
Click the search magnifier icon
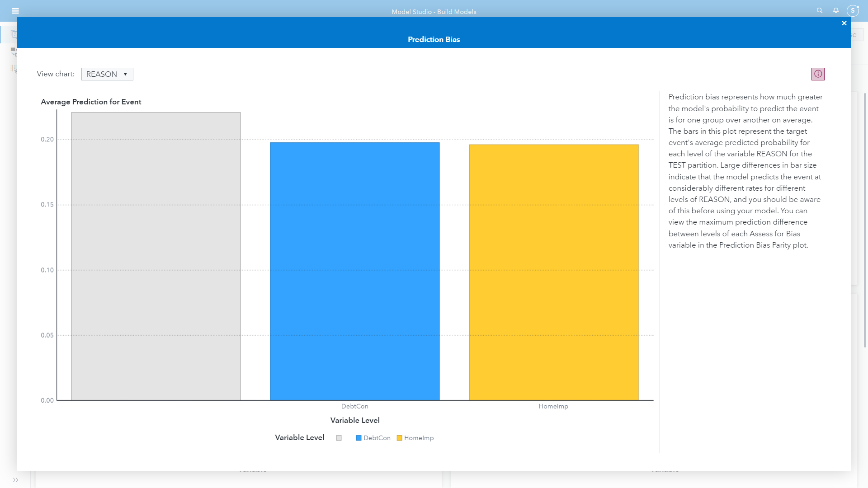pos(820,10)
